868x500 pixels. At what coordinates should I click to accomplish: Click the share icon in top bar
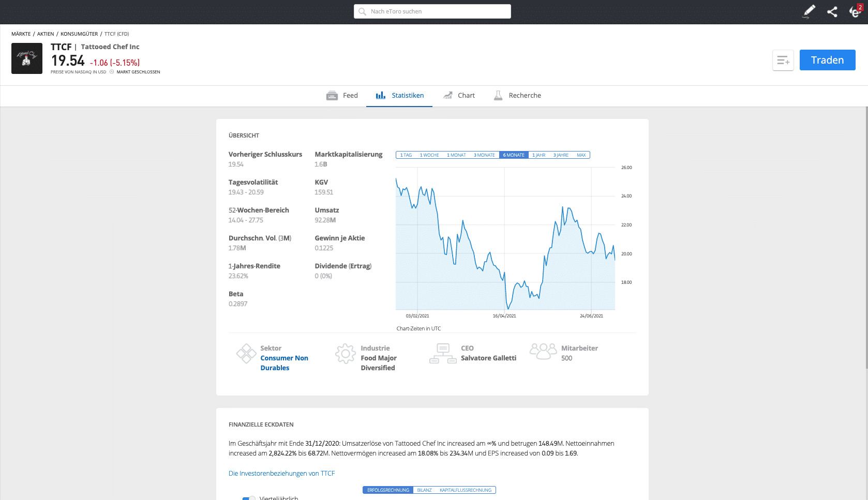point(832,11)
